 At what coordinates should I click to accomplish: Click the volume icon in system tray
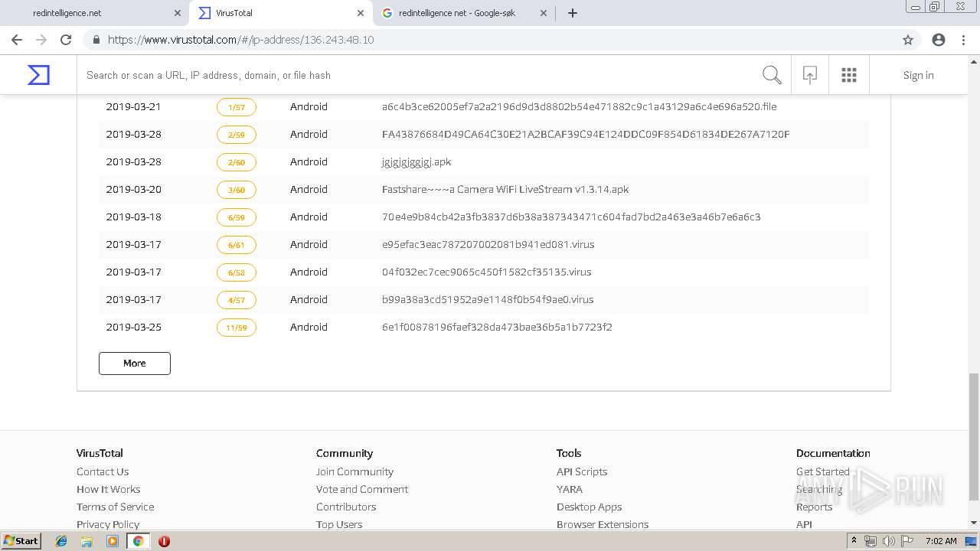pyautogui.click(x=888, y=541)
